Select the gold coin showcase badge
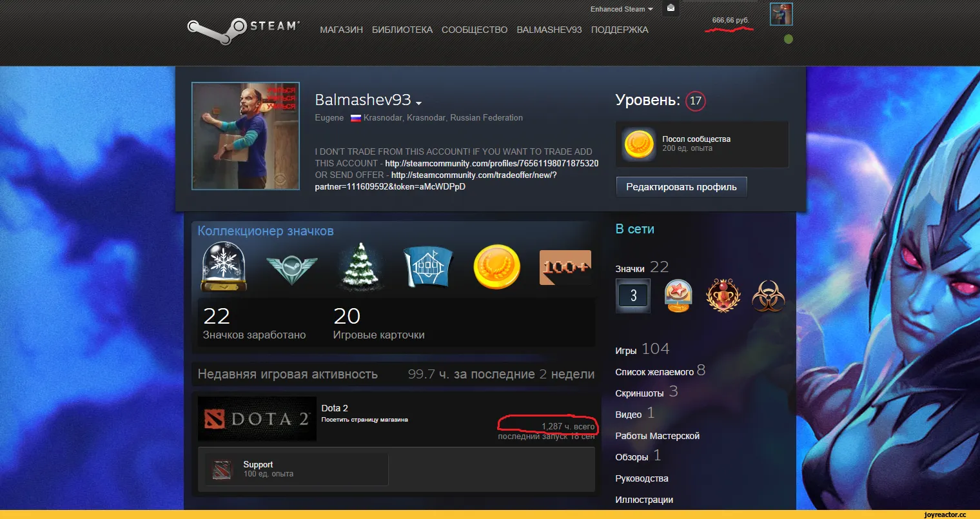This screenshot has width=980, height=519. pyautogui.click(x=496, y=267)
